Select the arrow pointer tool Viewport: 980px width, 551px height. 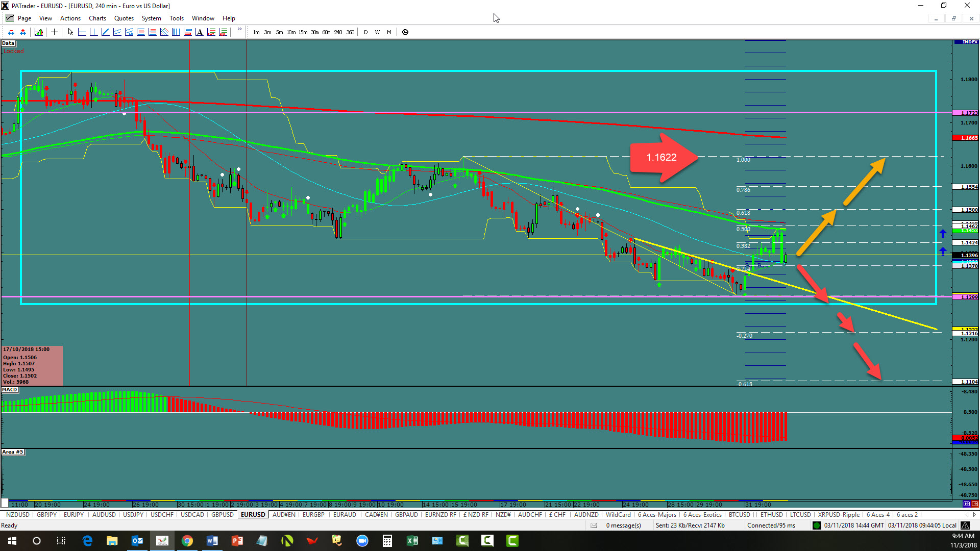70,32
